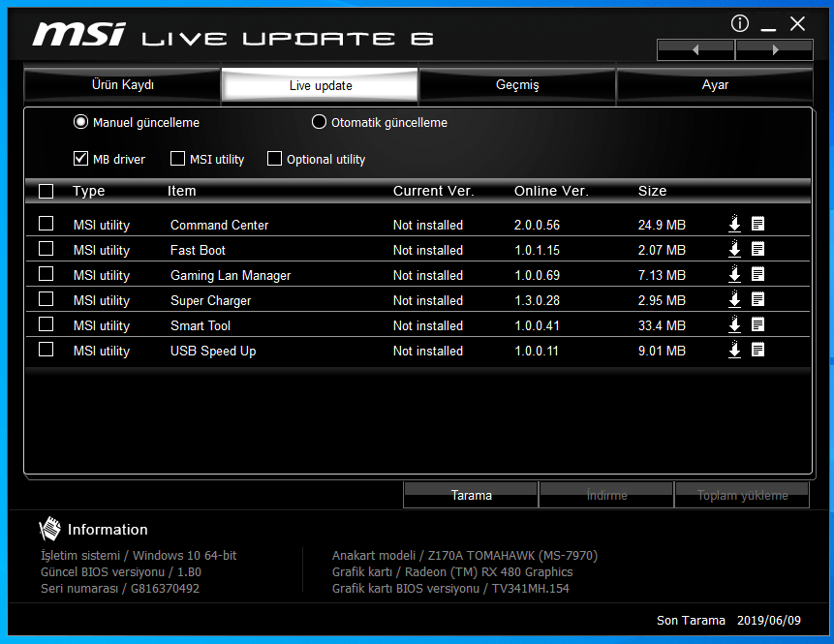The height and width of the screenshot is (644, 834).
Task: Open Command Center release notes icon
Action: tap(757, 224)
